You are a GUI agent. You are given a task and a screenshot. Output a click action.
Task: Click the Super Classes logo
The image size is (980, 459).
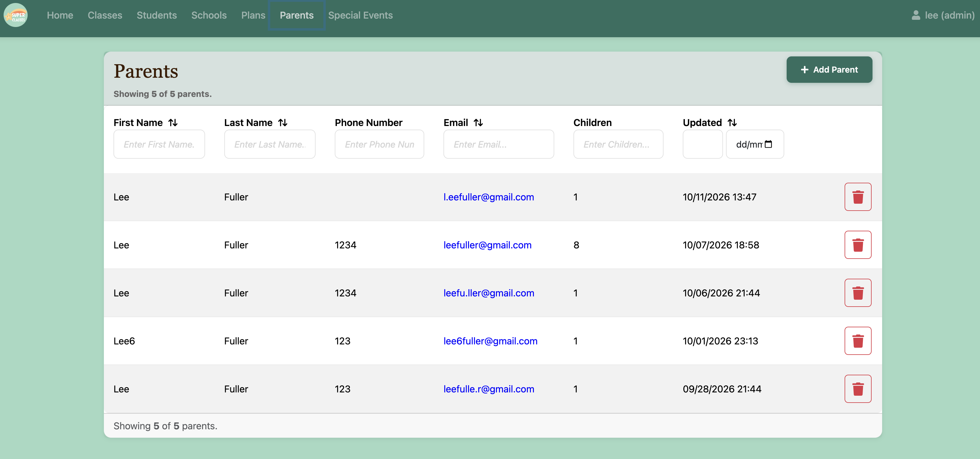click(x=16, y=15)
